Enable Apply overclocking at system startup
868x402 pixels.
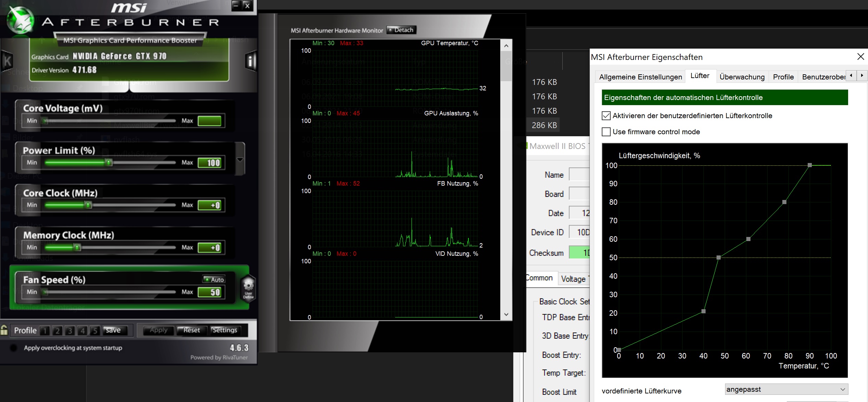tap(14, 348)
